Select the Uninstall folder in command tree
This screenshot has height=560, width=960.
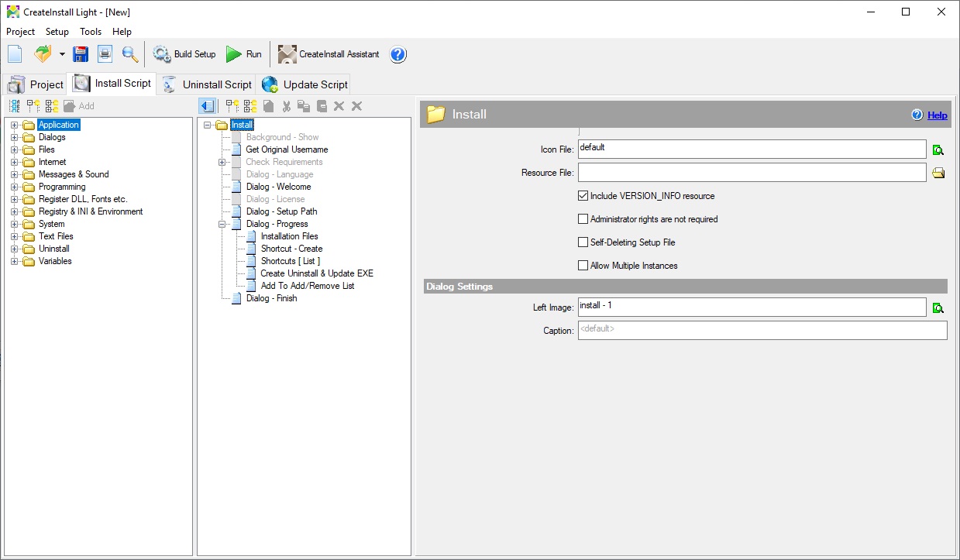click(x=54, y=249)
